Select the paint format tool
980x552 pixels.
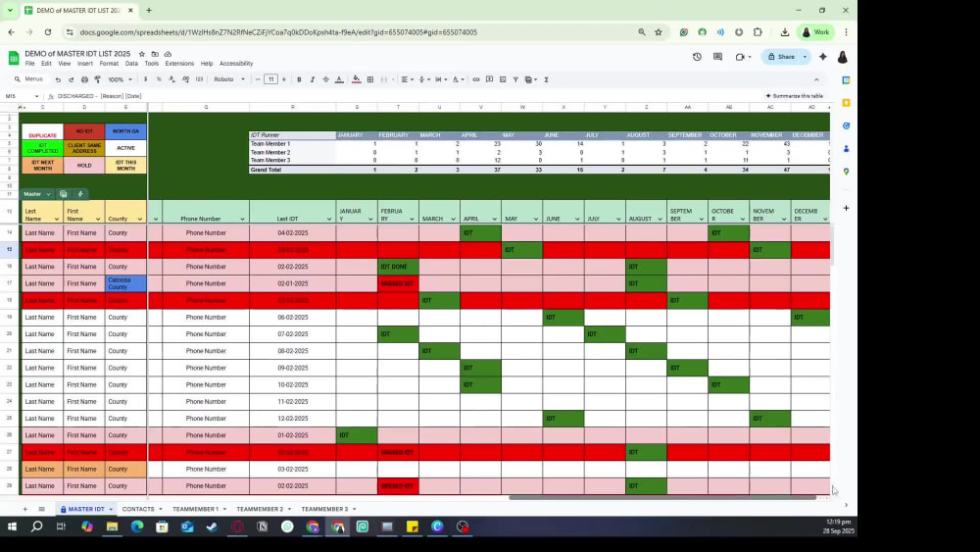coord(97,79)
